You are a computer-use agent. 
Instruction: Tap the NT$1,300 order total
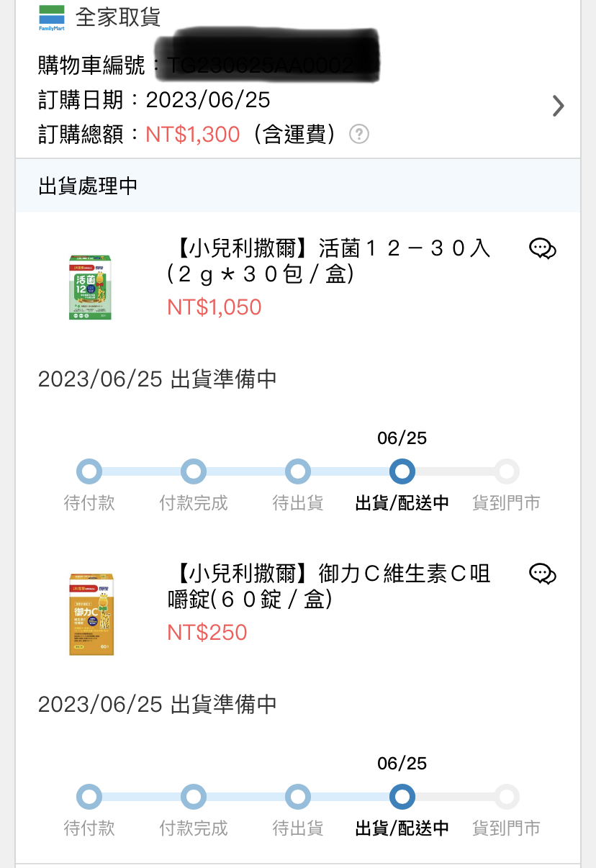pos(193,135)
